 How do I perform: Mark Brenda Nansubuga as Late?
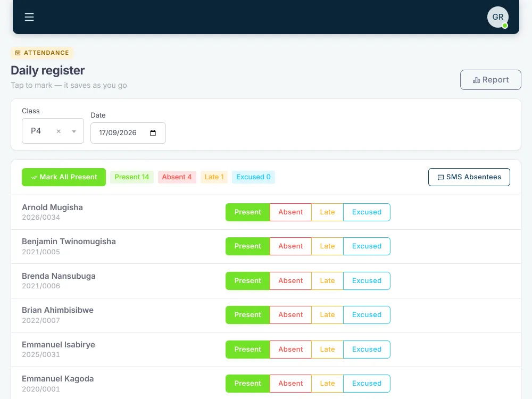(327, 281)
